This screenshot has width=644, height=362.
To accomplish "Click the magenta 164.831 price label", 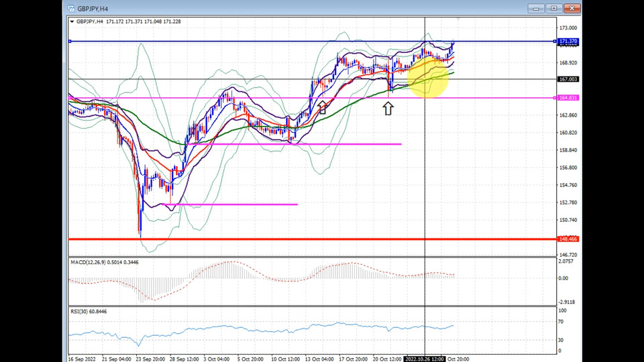I will [568, 98].
